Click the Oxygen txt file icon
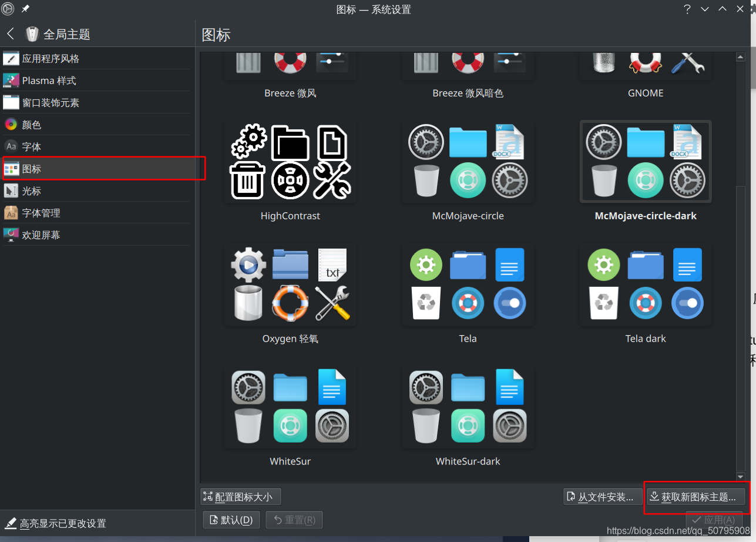The width and height of the screenshot is (756, 542). [x=332, y=265]
